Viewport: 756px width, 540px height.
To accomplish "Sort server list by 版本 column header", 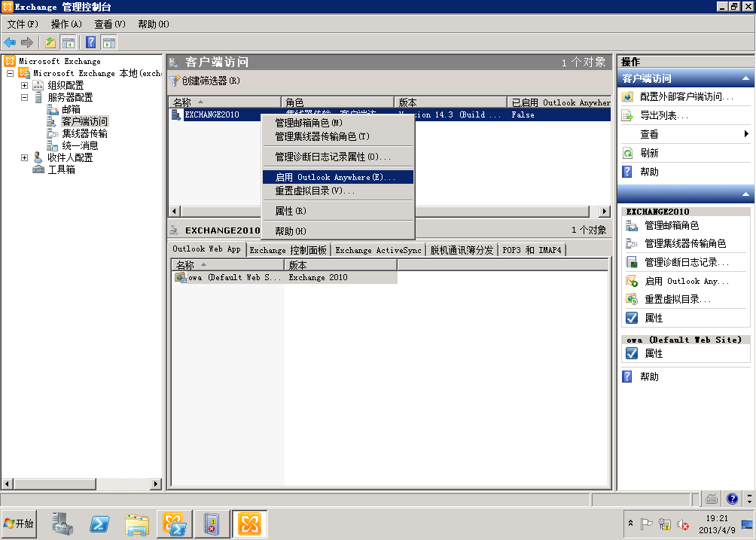I will pos(450,102).
